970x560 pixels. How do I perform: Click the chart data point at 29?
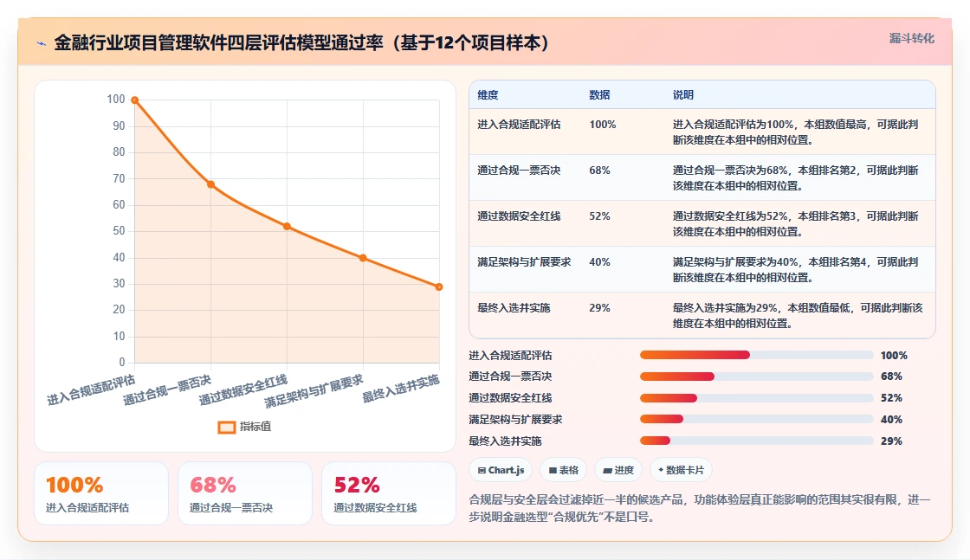[x=438, y=286]
